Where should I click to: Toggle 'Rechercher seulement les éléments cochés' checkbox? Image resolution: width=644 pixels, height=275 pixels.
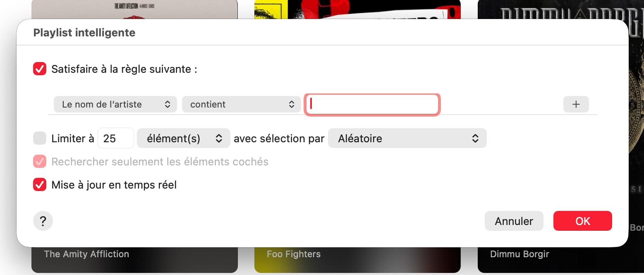coord(40,162)
